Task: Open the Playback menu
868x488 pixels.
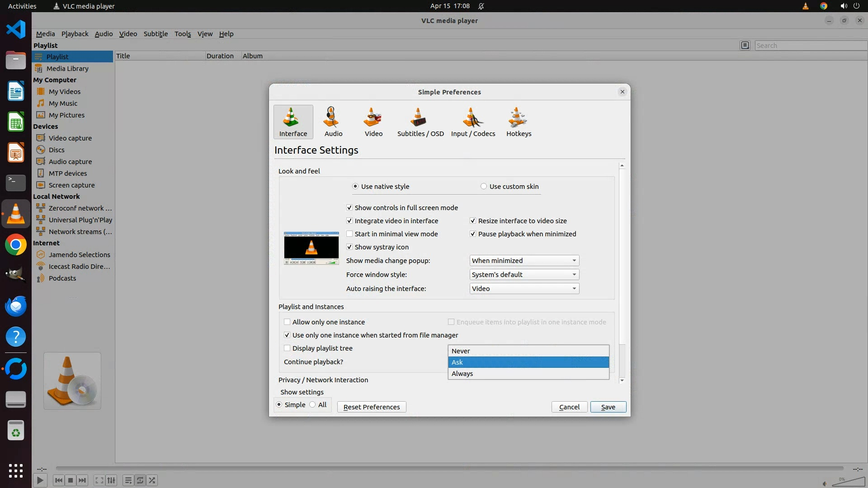Action: coord(75,34)
